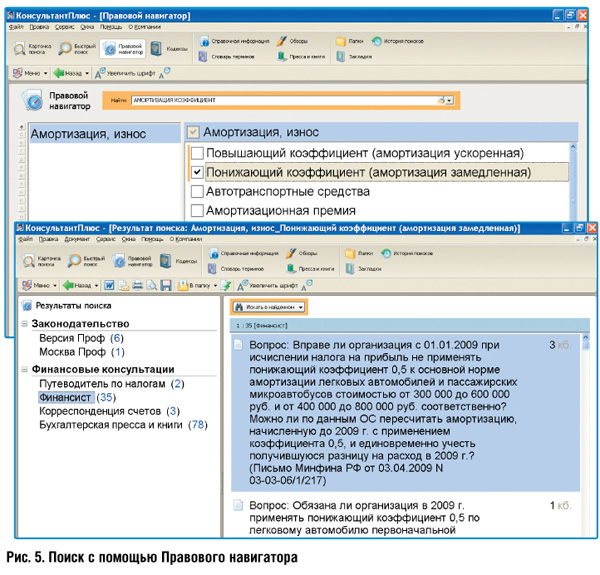
Task: Toggle the Амортизация, износ header checkbox
Action: pyautogui.click(x=193, y=132)
